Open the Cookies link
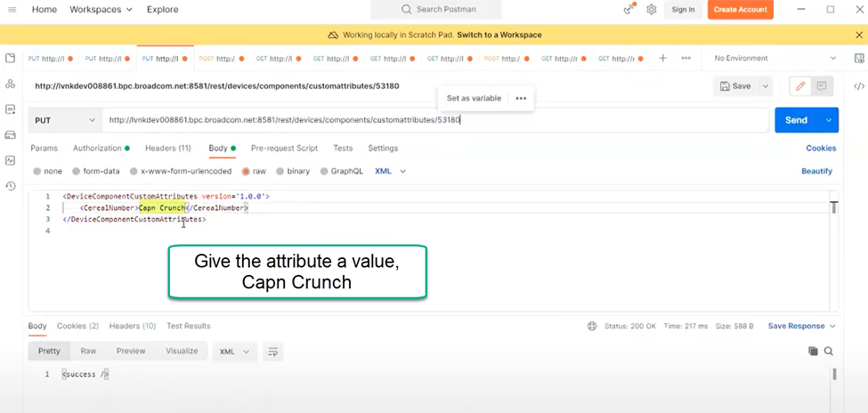This screenshot has height=413, width=868. coord(821,149)
